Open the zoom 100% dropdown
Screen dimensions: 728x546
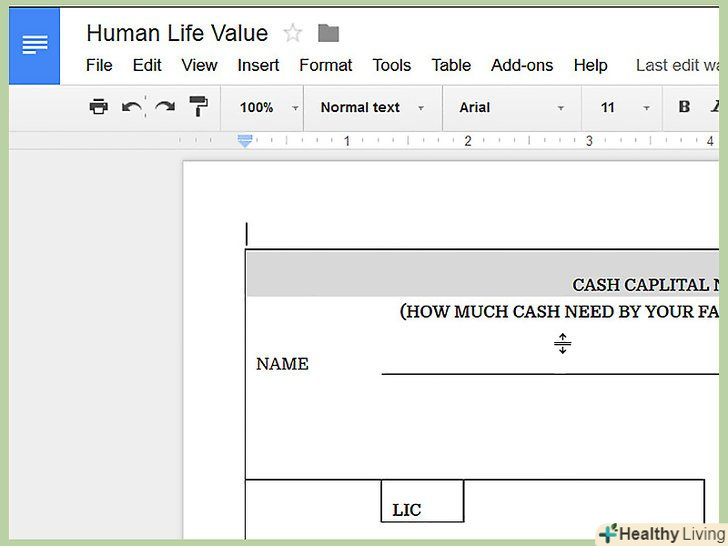point(268,107)
